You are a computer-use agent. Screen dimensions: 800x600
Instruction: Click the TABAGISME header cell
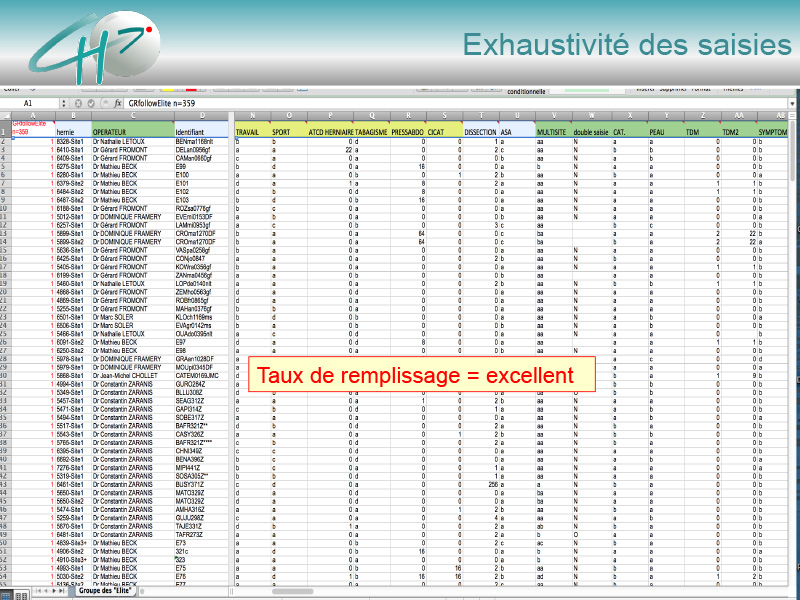click(372, 129)
